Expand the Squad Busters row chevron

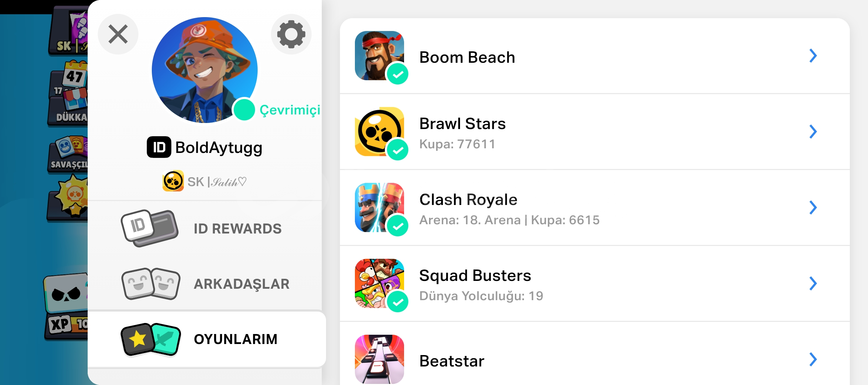(813, 283)
